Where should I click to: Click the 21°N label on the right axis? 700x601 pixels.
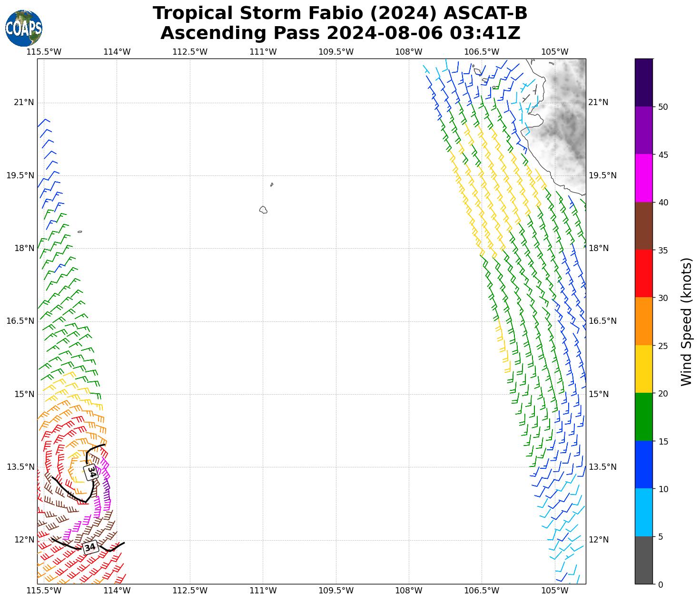[x=598, y=102]
